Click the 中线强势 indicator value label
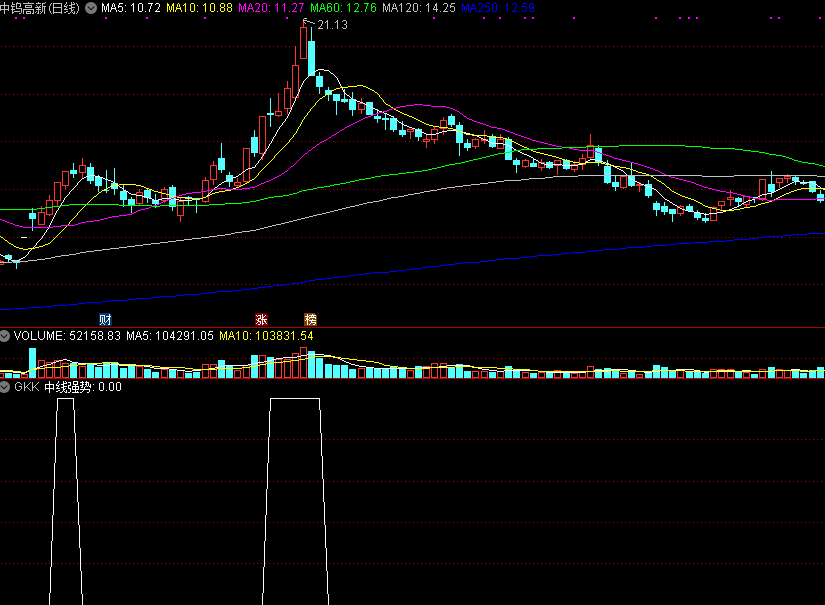Viewport: 825px width, 605px height. [x=82, y=387]
